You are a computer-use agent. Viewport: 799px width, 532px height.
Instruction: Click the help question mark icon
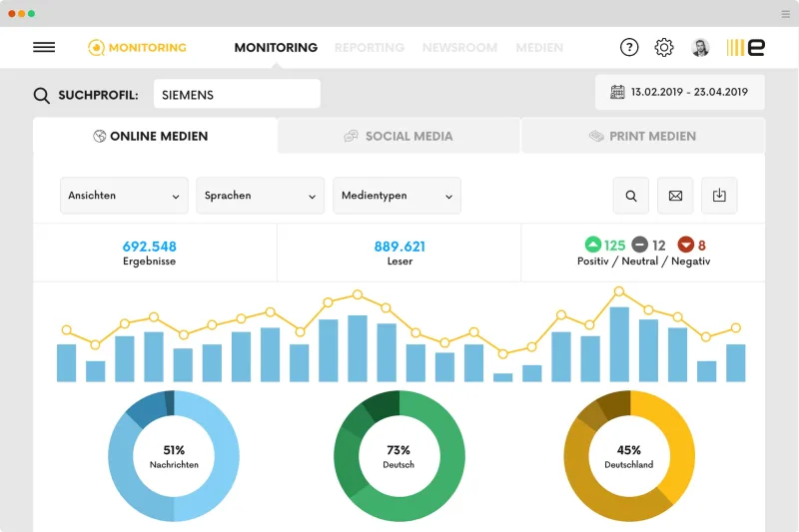629,47
